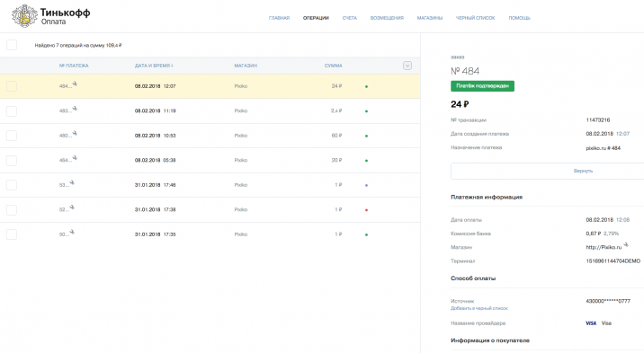The width and height of the screenshot is (644, 353).
Task: Check the box for payment 31.01.2018 17:38
Action: click(x=12, y=210)
